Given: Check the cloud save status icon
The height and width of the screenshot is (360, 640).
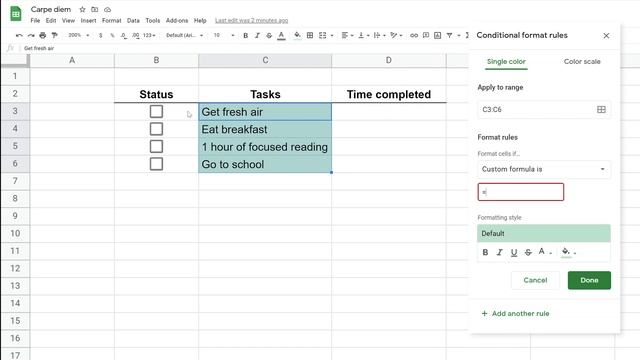Looking at the screenshot, I should click(x=107, y=9).
